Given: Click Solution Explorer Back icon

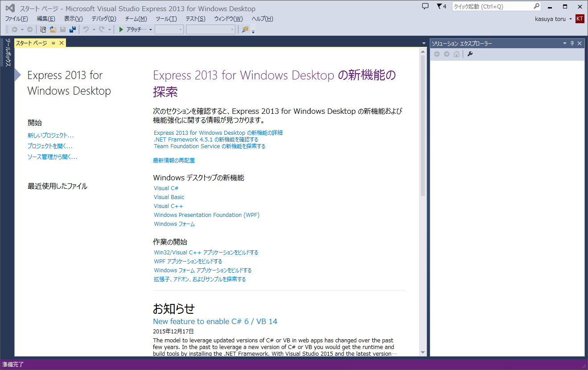Looking at the screenshot, I should (437, 54).
